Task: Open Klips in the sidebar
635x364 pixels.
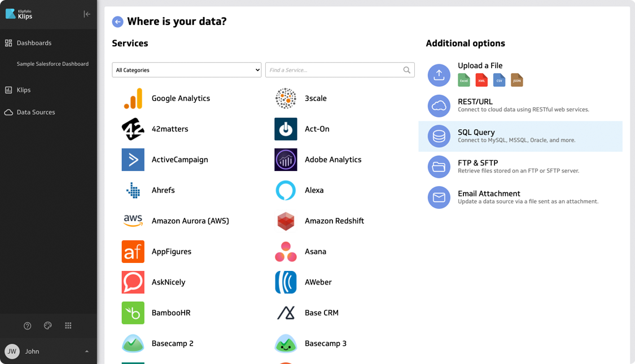Action: tap(24, 90)
